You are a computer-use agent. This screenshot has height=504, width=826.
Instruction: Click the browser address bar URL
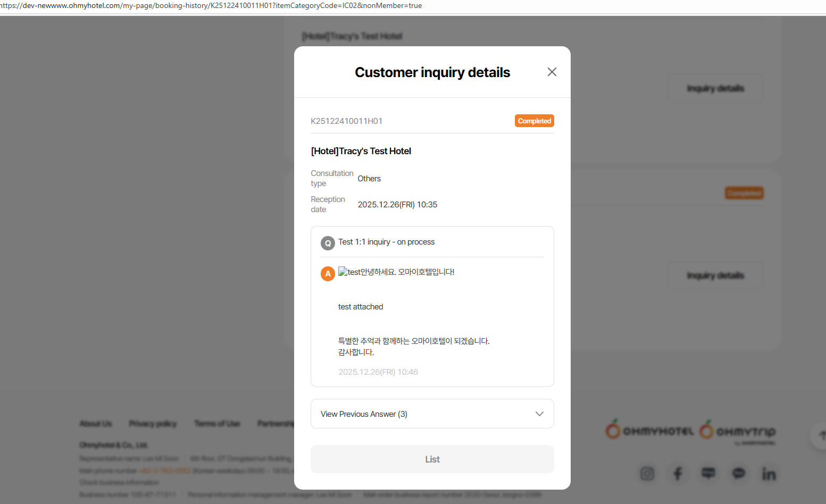click(x=213, y=6)
